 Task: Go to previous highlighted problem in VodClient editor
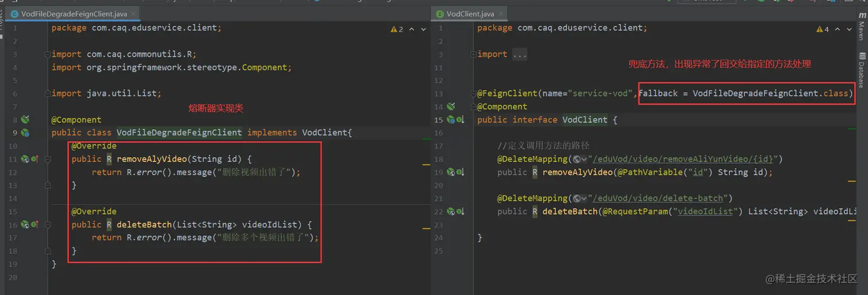[x=838, y=29]
